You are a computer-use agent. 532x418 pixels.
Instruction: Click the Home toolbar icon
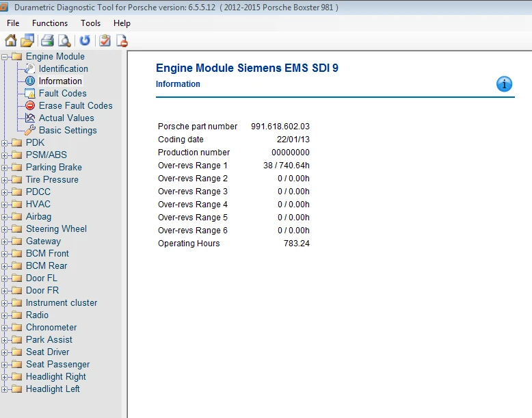tap(10, 41)
